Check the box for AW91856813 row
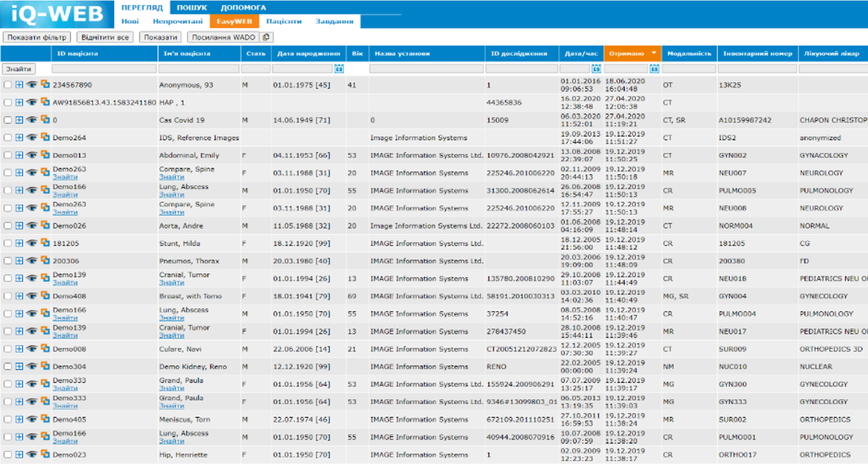This screenshot has width=868, height=464. coord(8,102)
